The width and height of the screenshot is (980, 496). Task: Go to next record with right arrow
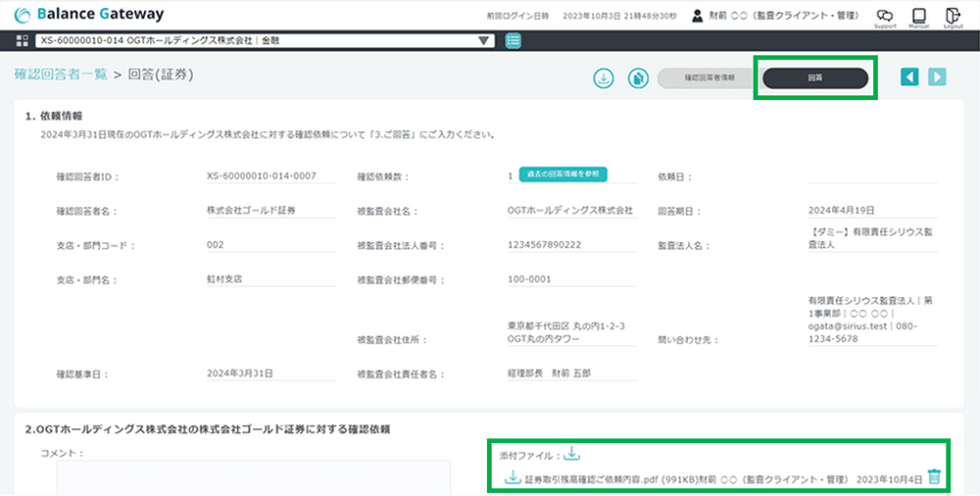(937, 77)
